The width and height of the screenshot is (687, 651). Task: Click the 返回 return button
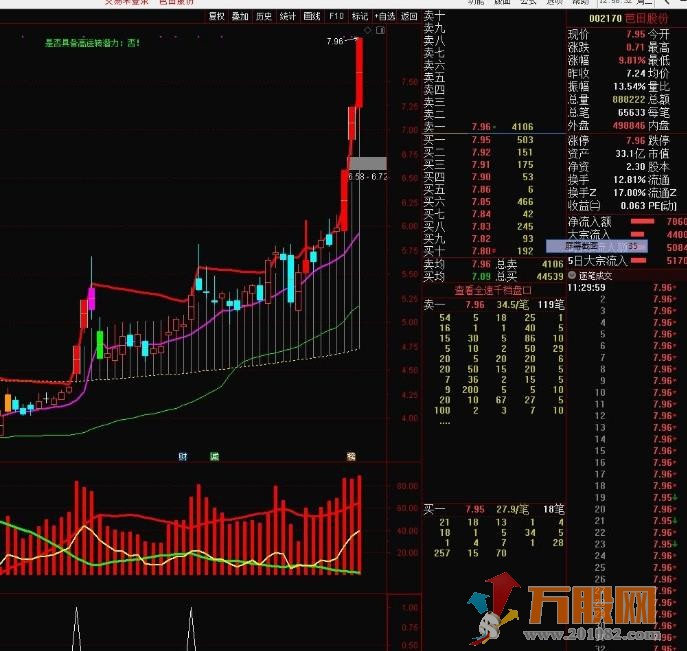[x=409, y=17]
